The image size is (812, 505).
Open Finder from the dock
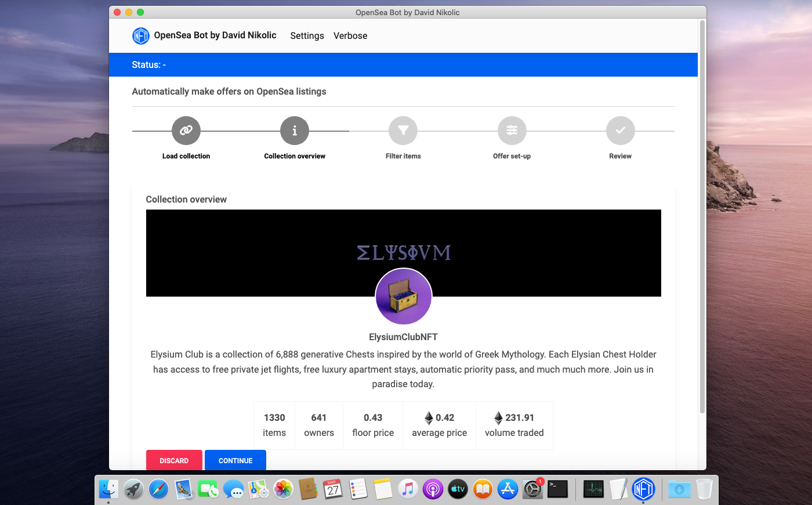108,489
